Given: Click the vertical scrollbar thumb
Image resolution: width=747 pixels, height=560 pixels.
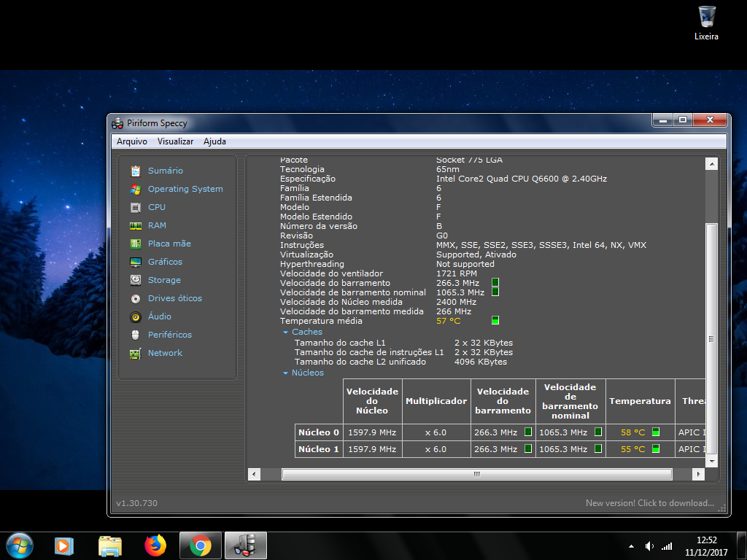Looking at the screenshot, I should [x=711, y=338].
